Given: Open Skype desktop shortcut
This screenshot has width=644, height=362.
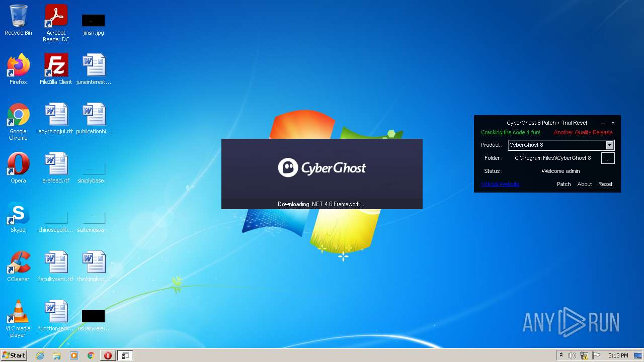Looking at the screenshot, I should pos(18,217).
